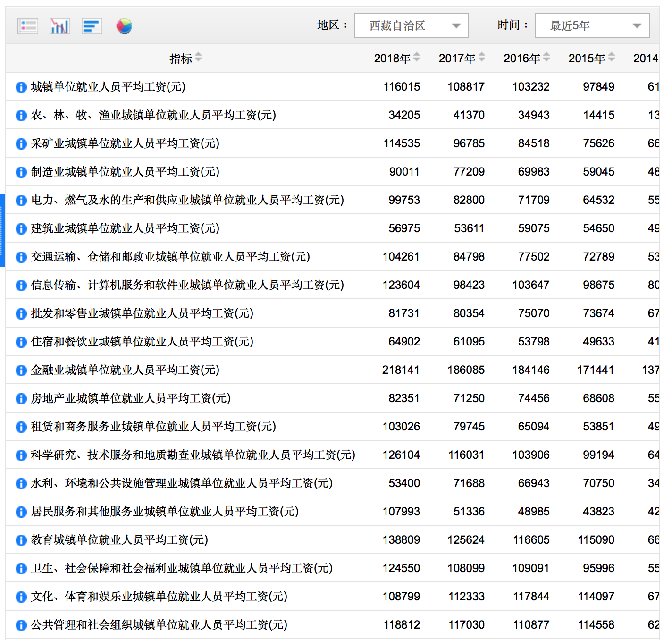This screenshot has width=672, height=640.
Task: Select indicator 建筑业城镇单位就业人员平均工资(元)
Action: (x=125, y=228)
